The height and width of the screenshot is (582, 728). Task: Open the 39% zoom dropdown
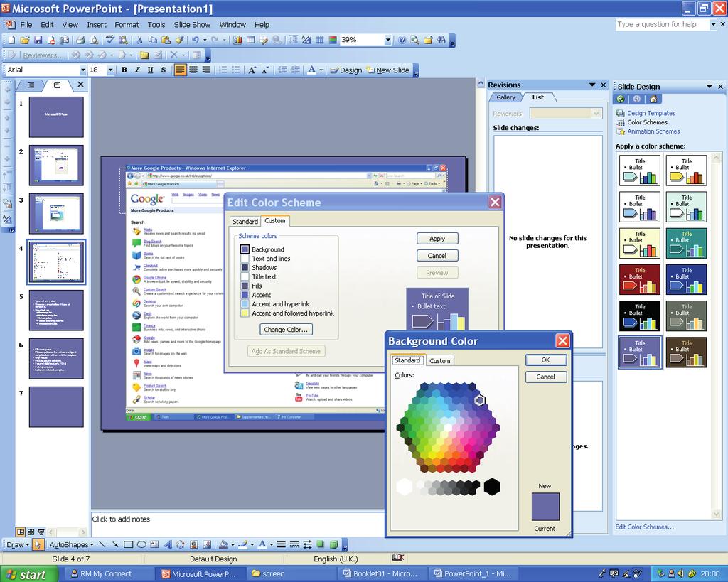pyautogui.click(x=387, y=41)
